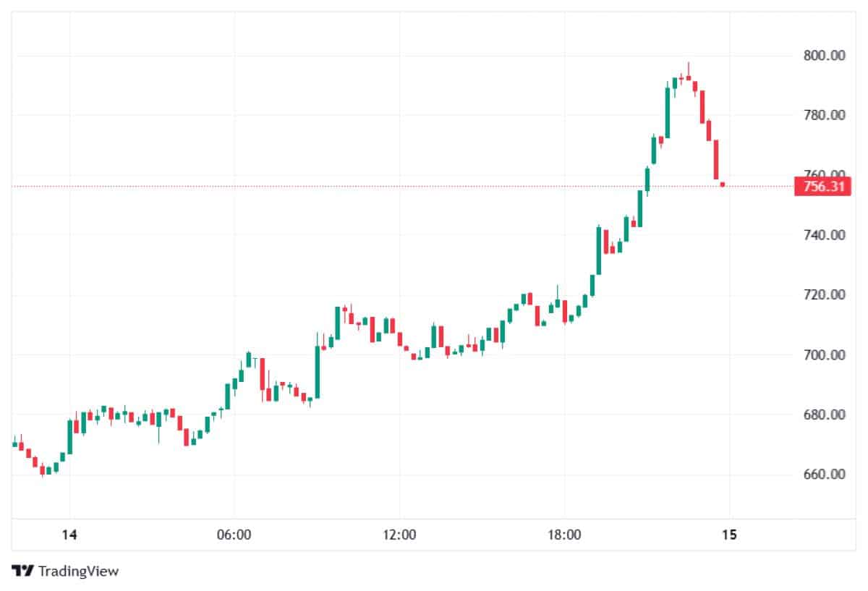Click the 700.00 price axis label
The height and width of the screenshot is (591, 868).
(x=824, y=354)
